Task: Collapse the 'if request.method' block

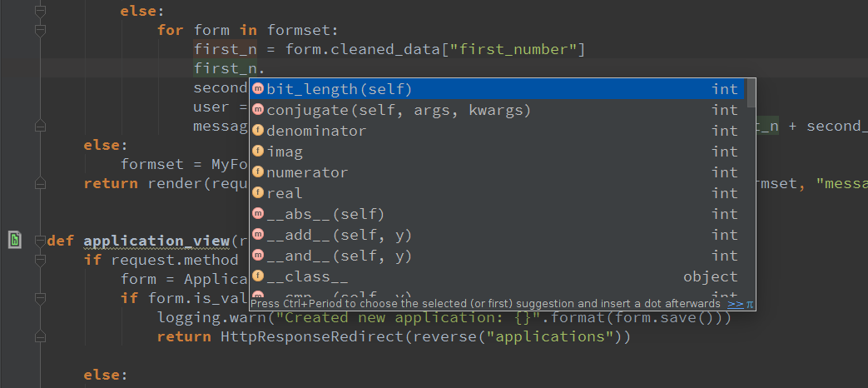Action: pyautogui.click(x=41, y=260)
